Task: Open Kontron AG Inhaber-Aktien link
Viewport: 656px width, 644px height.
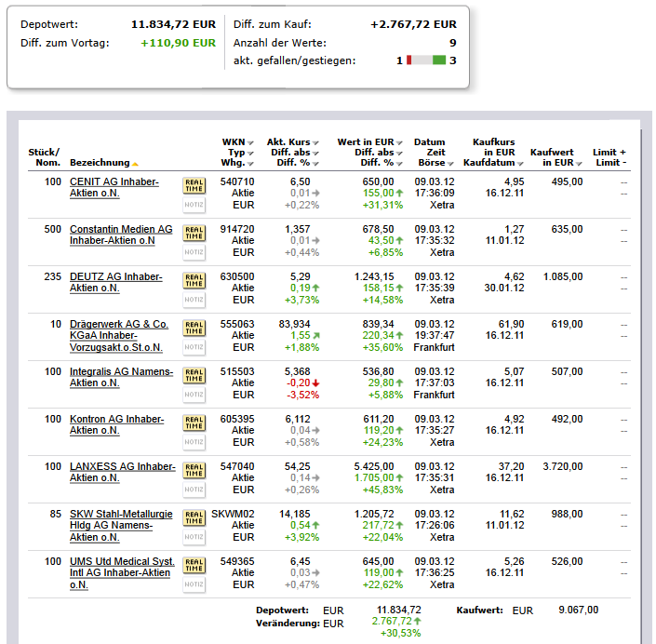Action: 116,424
